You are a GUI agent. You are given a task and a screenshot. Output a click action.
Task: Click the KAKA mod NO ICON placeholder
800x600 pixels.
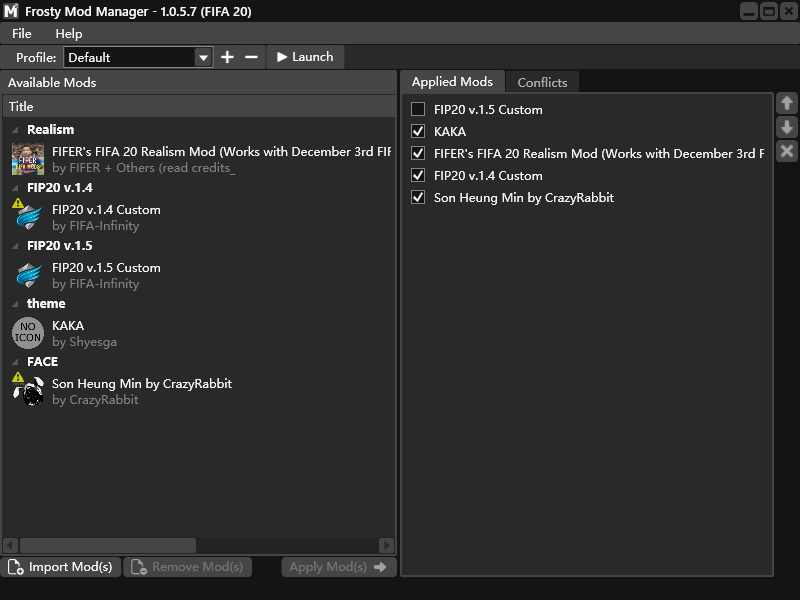click(28, 333)
